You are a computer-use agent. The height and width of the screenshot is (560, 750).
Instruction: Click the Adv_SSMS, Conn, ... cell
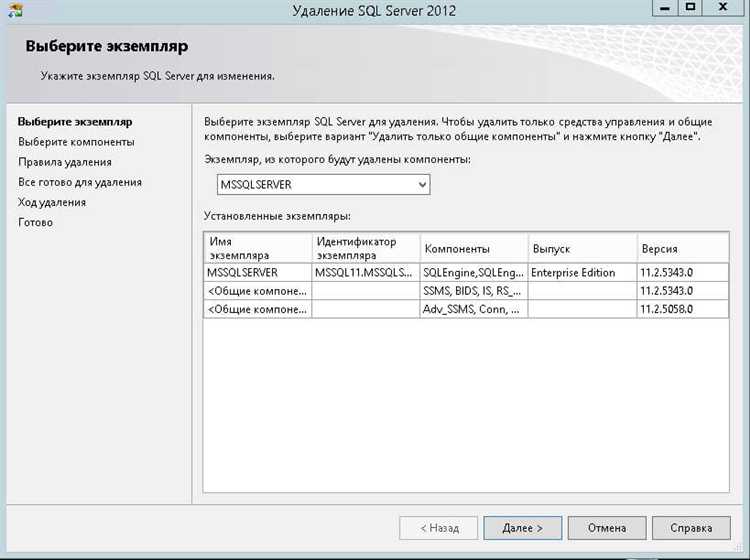pos(474,309)
